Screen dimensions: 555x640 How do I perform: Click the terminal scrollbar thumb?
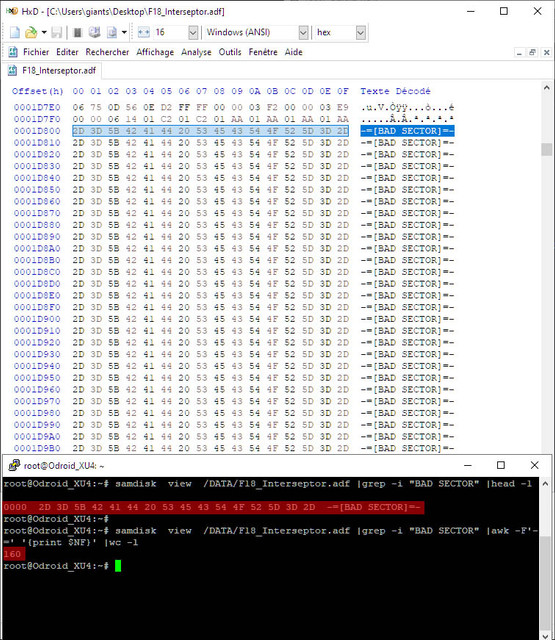(x=545, y=583)
